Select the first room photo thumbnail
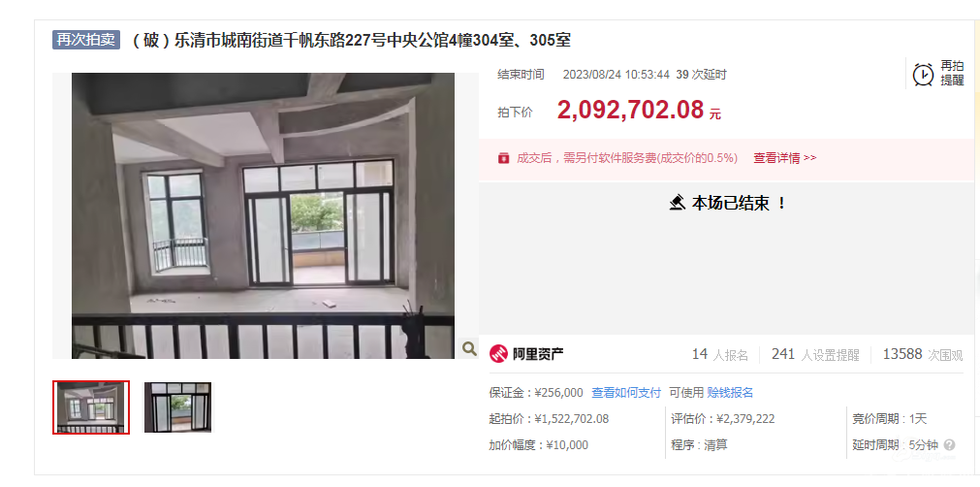 91,407
